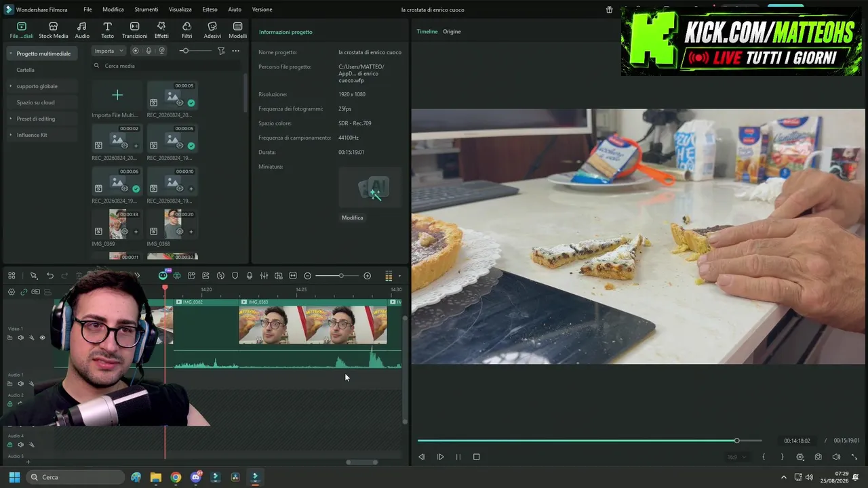The image size is (868, 488).
Task: Open the Strumenti menu
Action: click(x=146, y=9)
